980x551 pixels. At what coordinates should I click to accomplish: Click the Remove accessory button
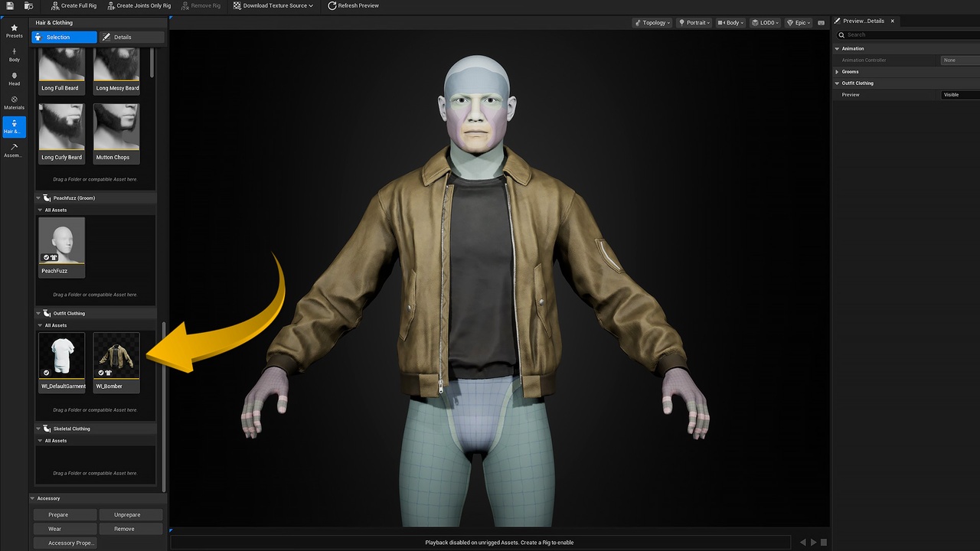point(131,529)
